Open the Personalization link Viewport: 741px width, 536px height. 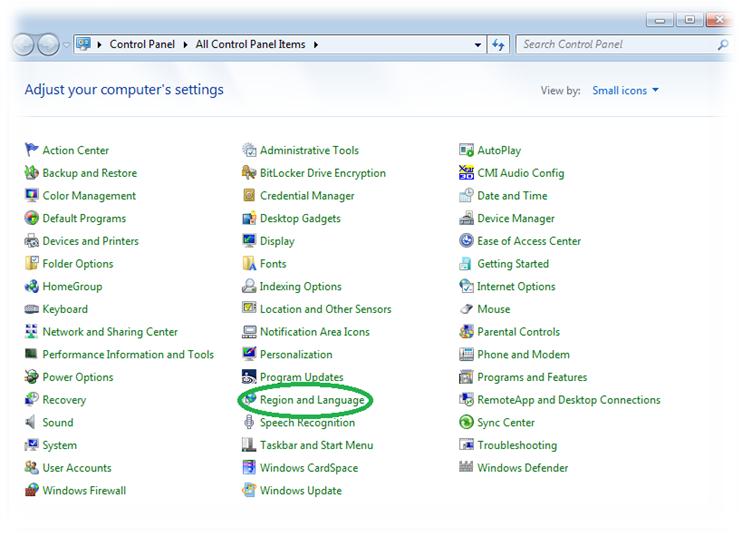coord(296,354)
